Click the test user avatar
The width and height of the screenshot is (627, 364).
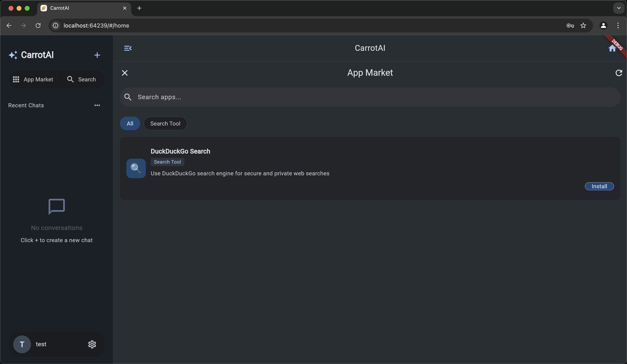pyautogui.click(x=22, y=344)
